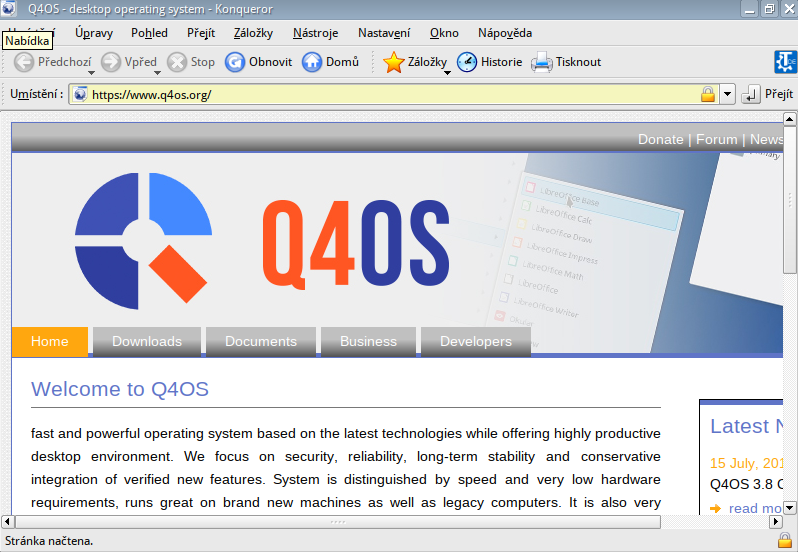The image size is (798, 552).
Task: Click the vertical scrollbar thumb
Action: pos(789,199)
